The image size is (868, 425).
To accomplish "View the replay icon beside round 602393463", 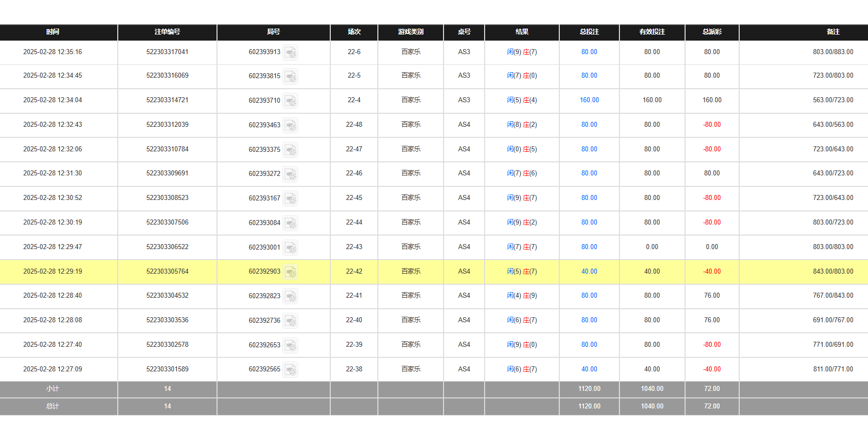I will (x=290, y=125).
